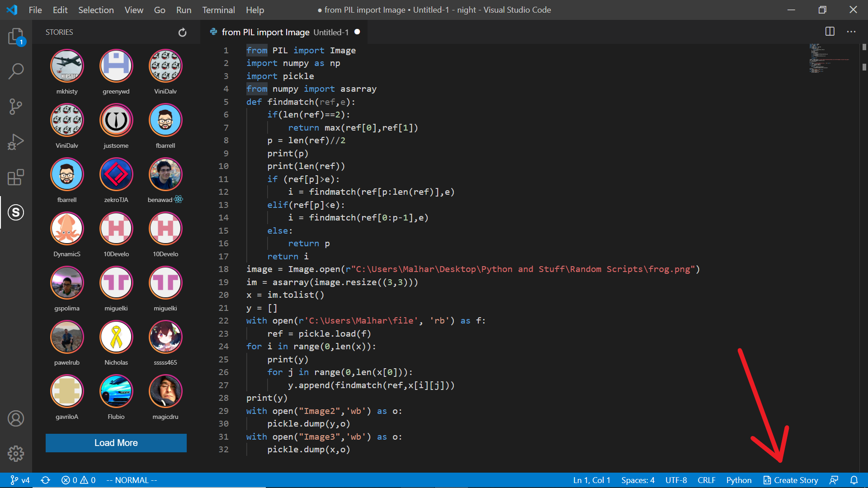
Task: Select the Edit menu item
Action: point(60,9)
